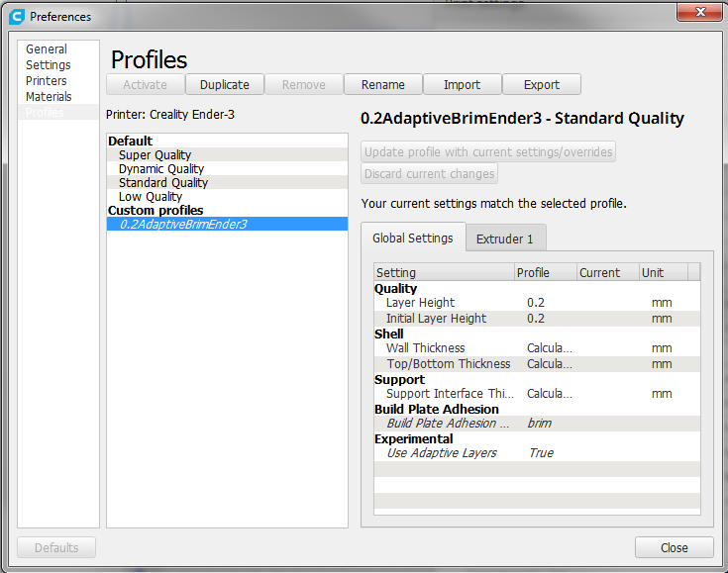This screenshot has height=573, width=728.
Task: Select the Dynamic Quality profile
Action: pos(161,169)
